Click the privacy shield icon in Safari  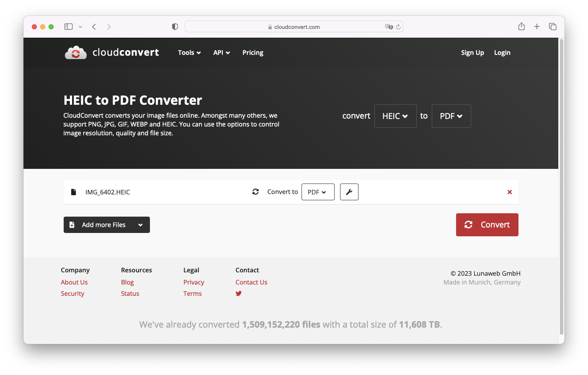point(175,26)
